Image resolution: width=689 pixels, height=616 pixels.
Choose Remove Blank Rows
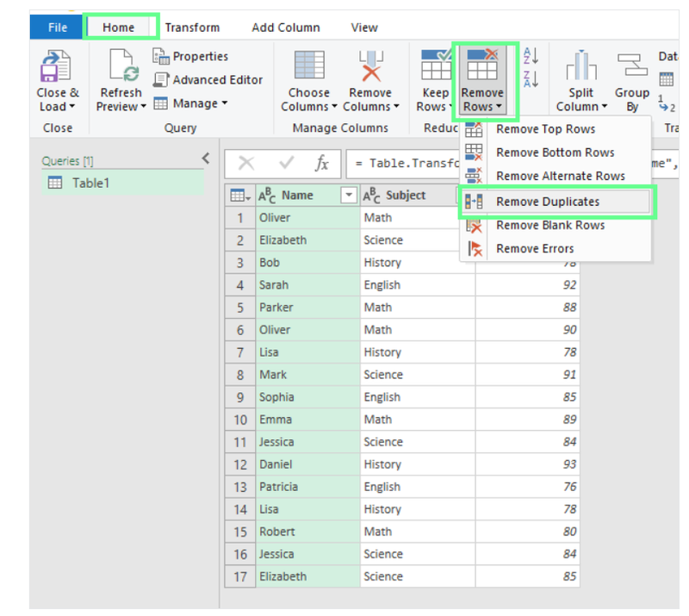[x=556, y=225]
